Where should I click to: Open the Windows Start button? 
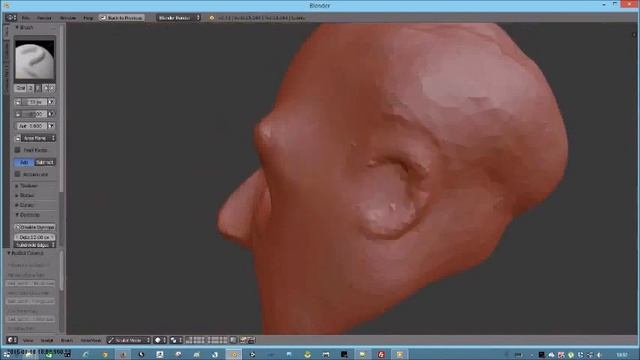[7, 355]
